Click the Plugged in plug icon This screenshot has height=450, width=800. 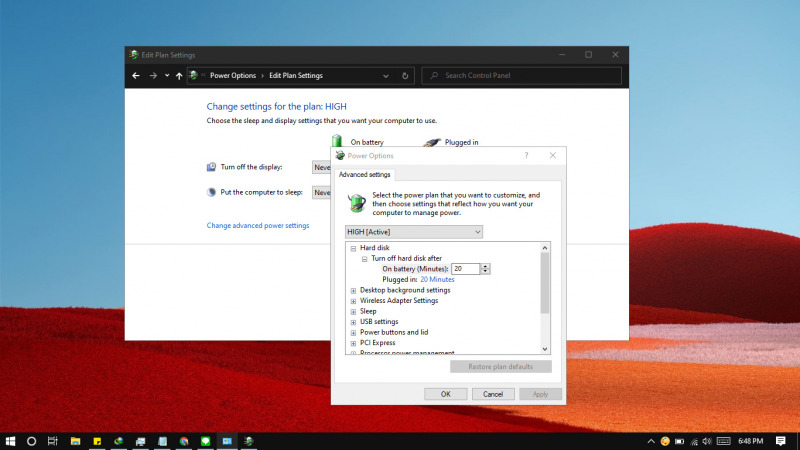click(432, 142)
